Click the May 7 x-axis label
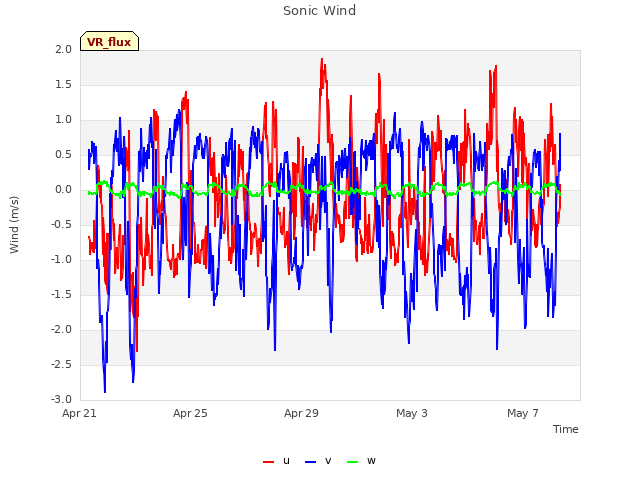The image size is (640, 480). (523, 413)
